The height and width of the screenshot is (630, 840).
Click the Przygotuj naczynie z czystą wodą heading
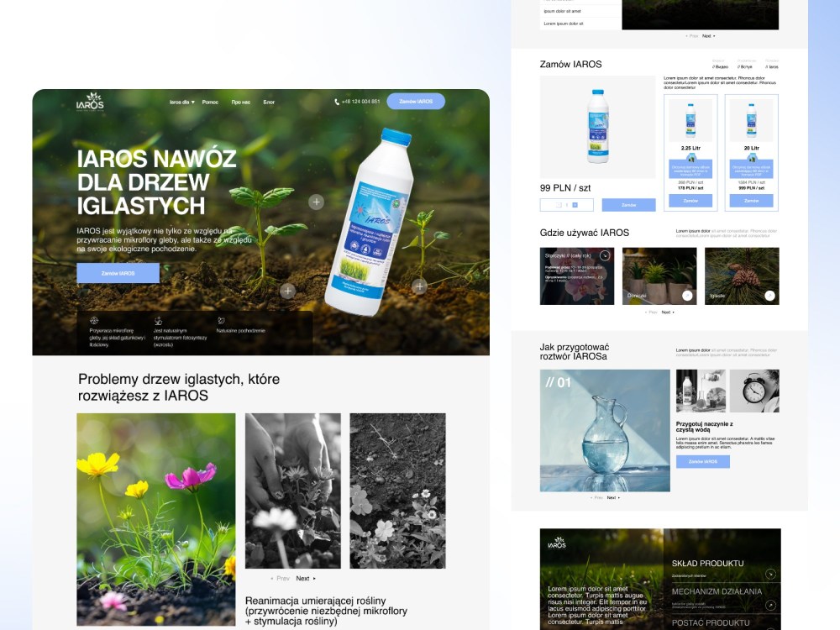(705, 427)
